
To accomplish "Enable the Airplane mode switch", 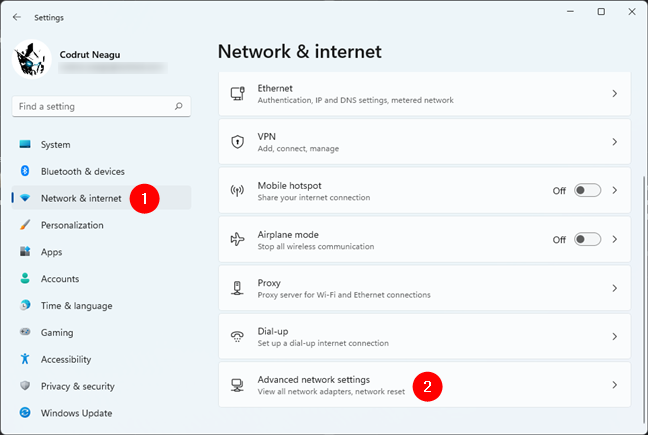I will (587, 239).
